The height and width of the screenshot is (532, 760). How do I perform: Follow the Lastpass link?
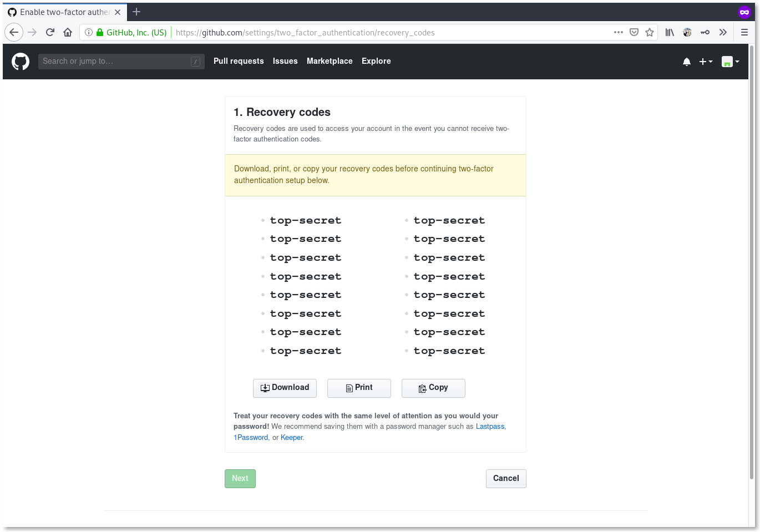coord(490,427)
